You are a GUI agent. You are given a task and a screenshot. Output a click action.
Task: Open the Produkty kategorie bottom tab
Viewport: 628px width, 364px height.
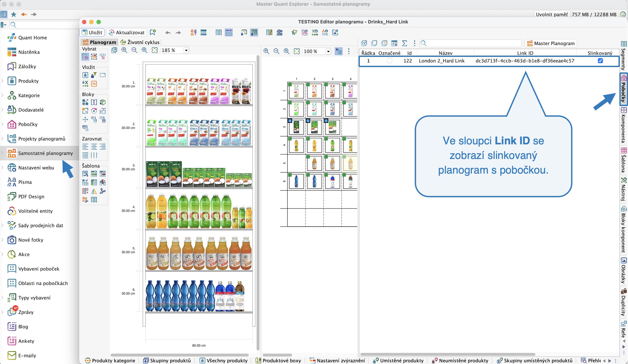[110, 360]
